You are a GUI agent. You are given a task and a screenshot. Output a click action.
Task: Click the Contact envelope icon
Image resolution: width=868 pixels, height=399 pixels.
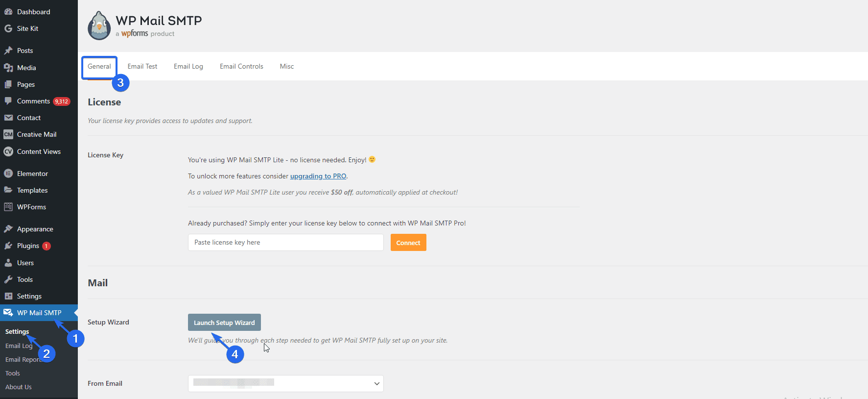click(8, 118)
